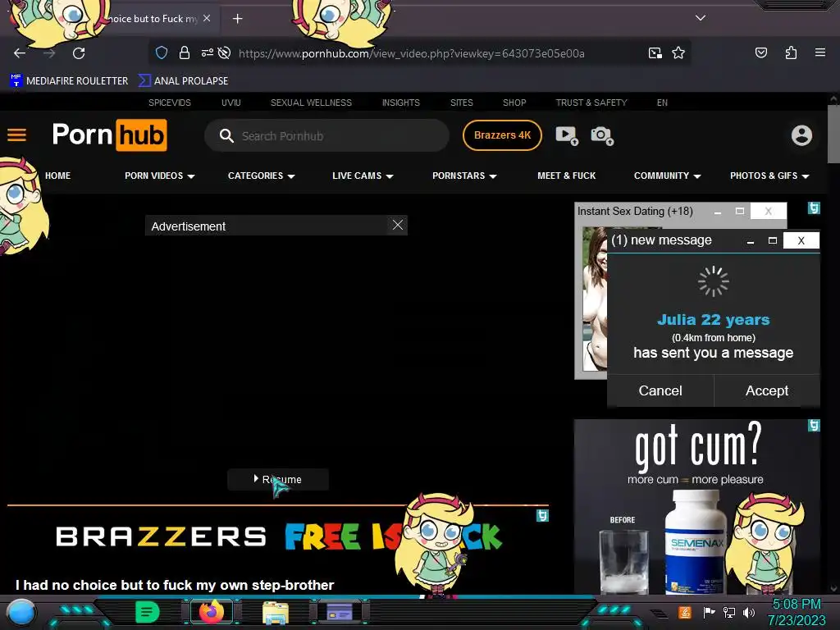Open the Firefox application menu
Screen dimensions: 840x630
(819, 52)
